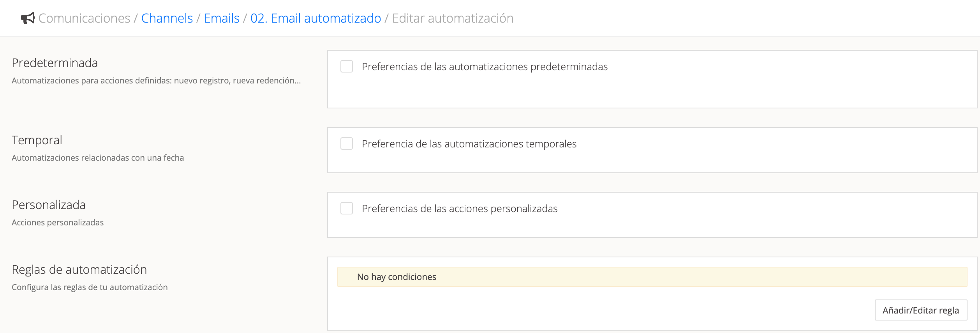The width and height of the screenshot is (980, 333).
Task: Open the Emails breadcrumb link
Action: [221, 18]
